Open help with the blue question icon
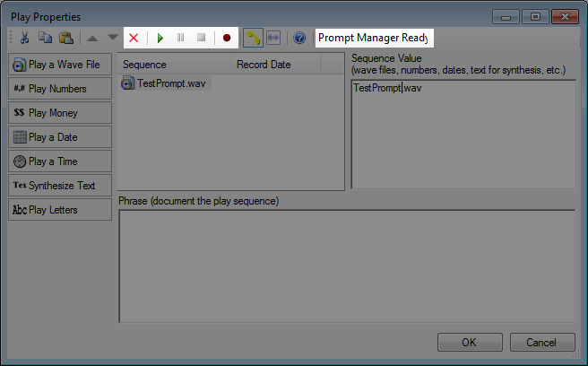 pos(299,38)
